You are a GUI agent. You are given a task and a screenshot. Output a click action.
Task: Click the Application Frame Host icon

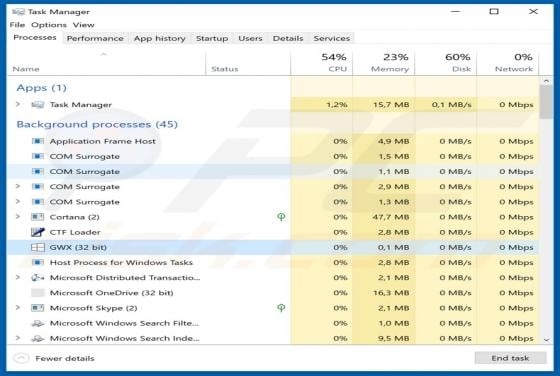click(x=38, y=141)
